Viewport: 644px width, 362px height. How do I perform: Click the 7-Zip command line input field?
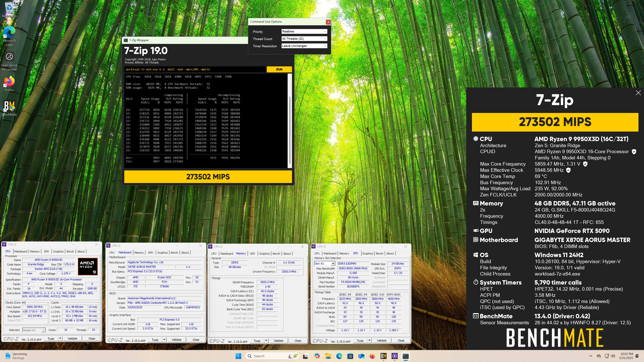[x=195, y=69]
